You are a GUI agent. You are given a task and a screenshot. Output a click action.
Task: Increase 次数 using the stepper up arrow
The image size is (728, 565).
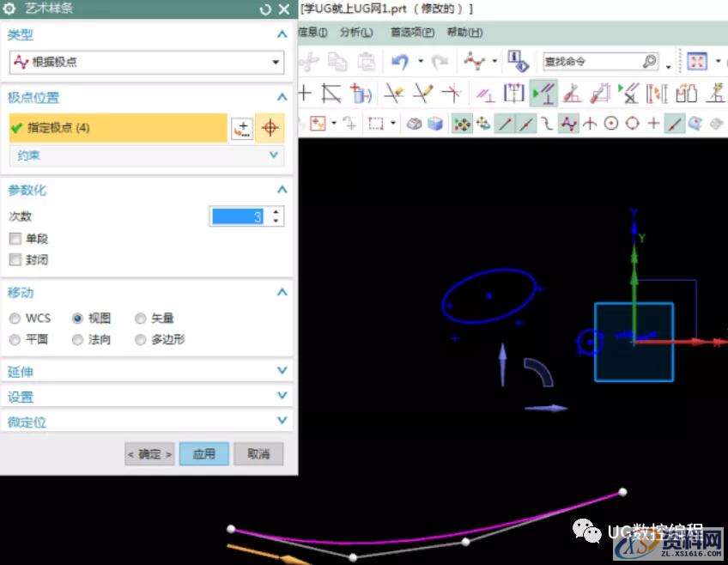pos(276,210)
